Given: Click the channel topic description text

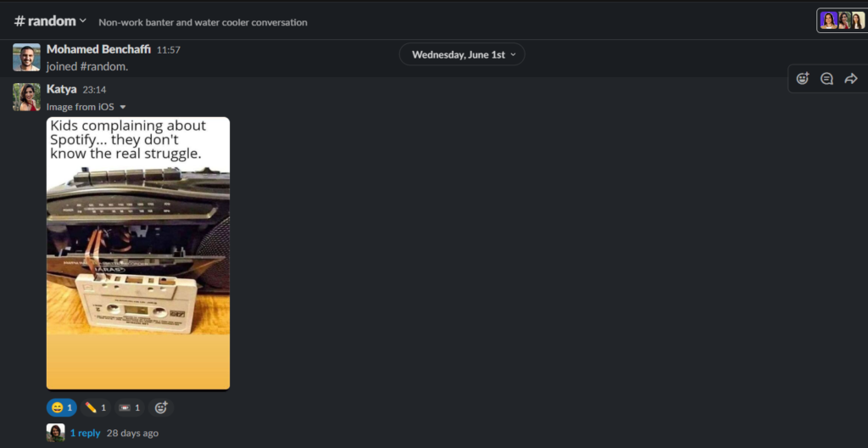Looking at the screenshot, I should [x=203, y=22].
